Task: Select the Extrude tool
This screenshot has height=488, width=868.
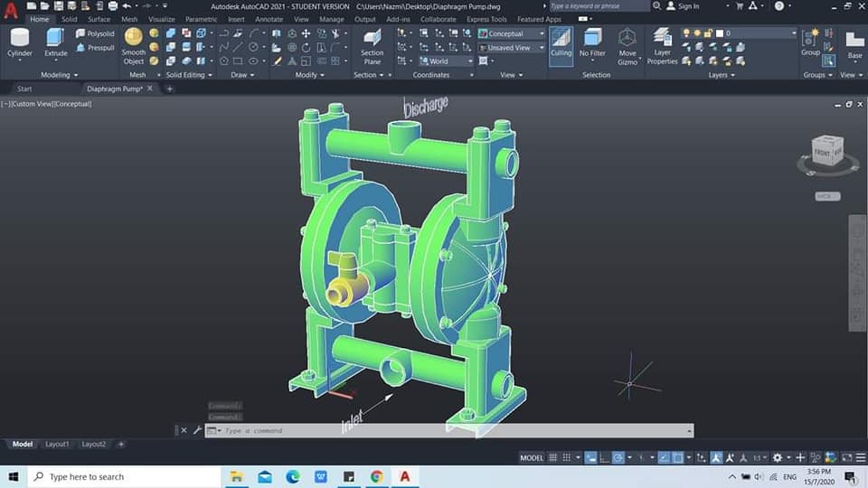Action: point(55,43)
